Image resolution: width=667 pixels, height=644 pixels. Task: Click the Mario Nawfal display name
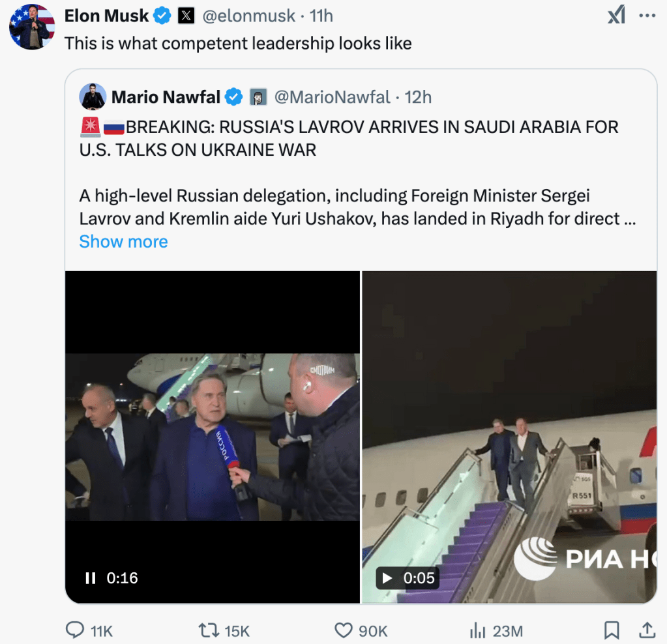[x=166, y=97]
